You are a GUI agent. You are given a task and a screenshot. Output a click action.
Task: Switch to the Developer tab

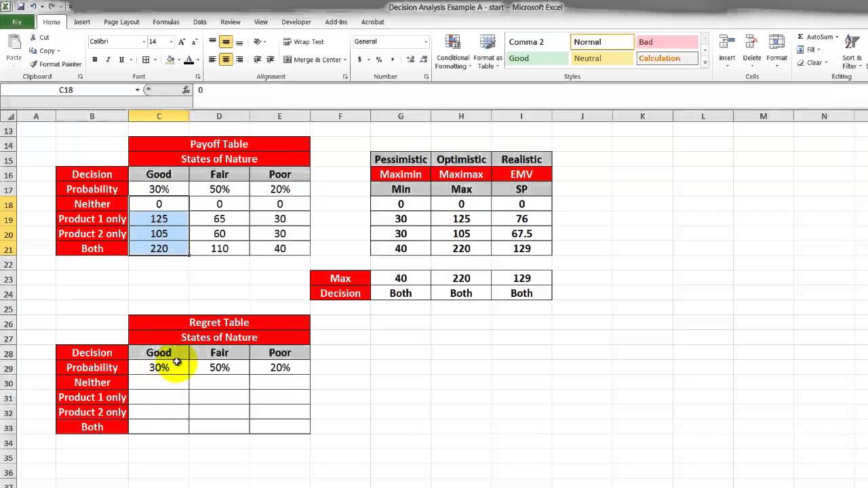pos(296,22)
